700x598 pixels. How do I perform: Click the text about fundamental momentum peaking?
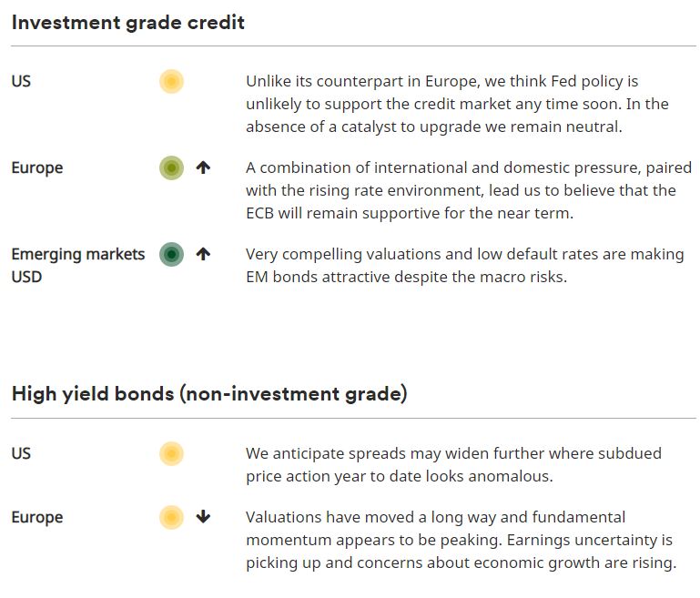pyautogui.click(x=461, y=540)
